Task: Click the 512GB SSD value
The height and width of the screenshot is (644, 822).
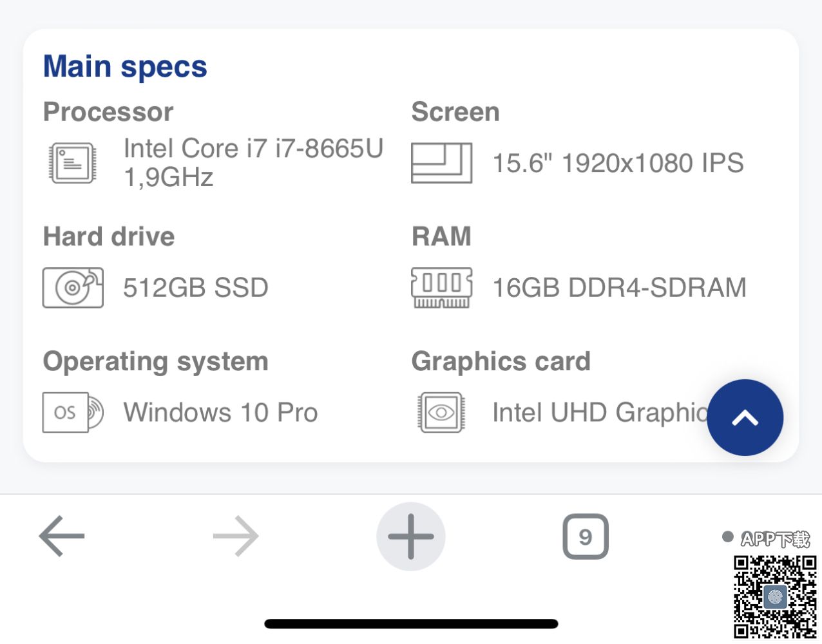Action: pos(196,288)
